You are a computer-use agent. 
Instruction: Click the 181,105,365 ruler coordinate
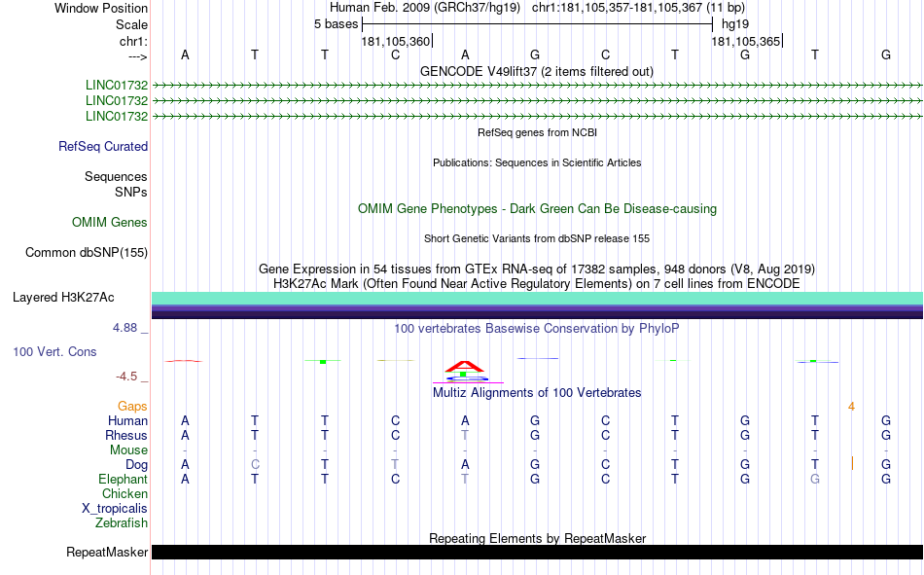coord(745,41)
